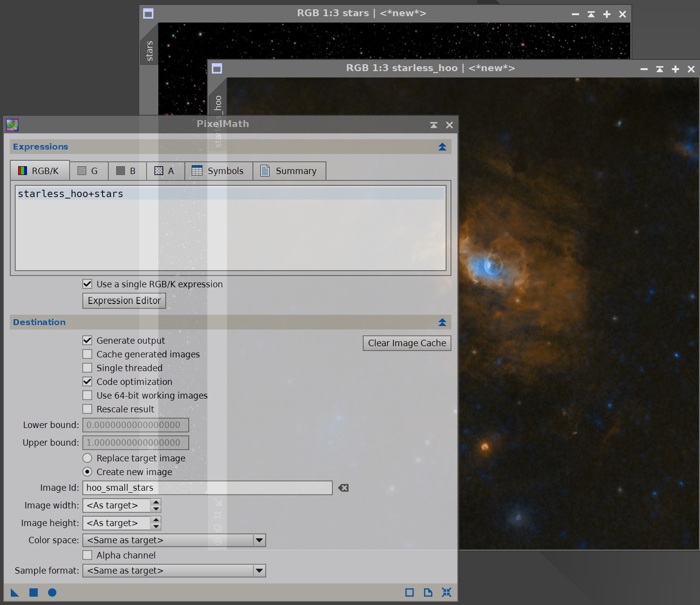
Task: Shade the starless_hoo image window
Action: [x=660, y=69]
